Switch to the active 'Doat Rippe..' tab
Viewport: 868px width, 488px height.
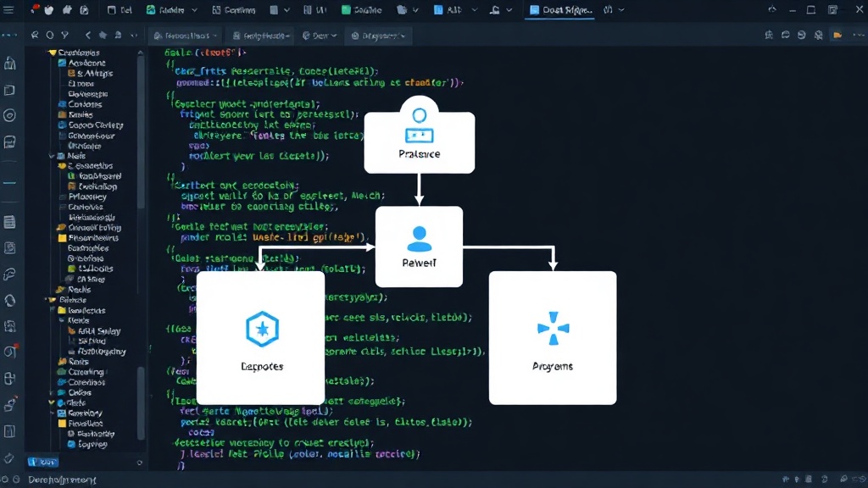pyautogui.click(x=559, y=10)
